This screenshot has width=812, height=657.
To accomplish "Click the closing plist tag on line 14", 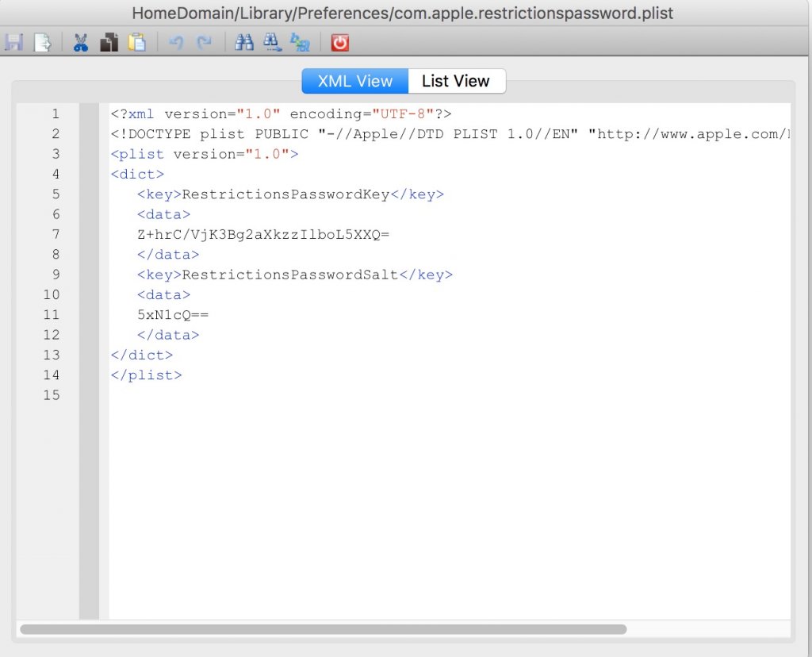I will tap(147, 375).
